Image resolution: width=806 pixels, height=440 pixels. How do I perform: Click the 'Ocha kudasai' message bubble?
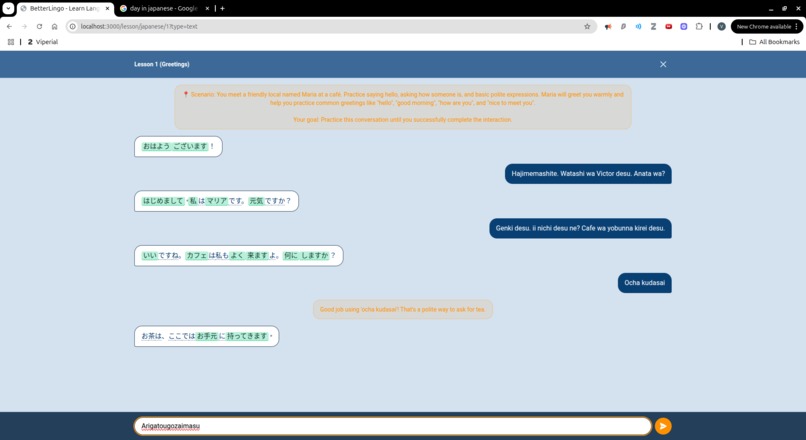(645, 283)
